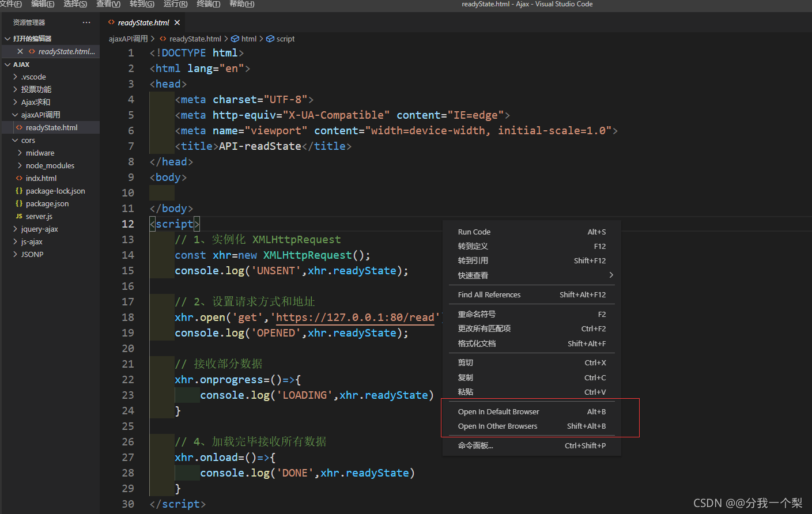This screenshot has width=812, height=514.
Task: Choose 转到定义 from context menu
Action: 531,246
